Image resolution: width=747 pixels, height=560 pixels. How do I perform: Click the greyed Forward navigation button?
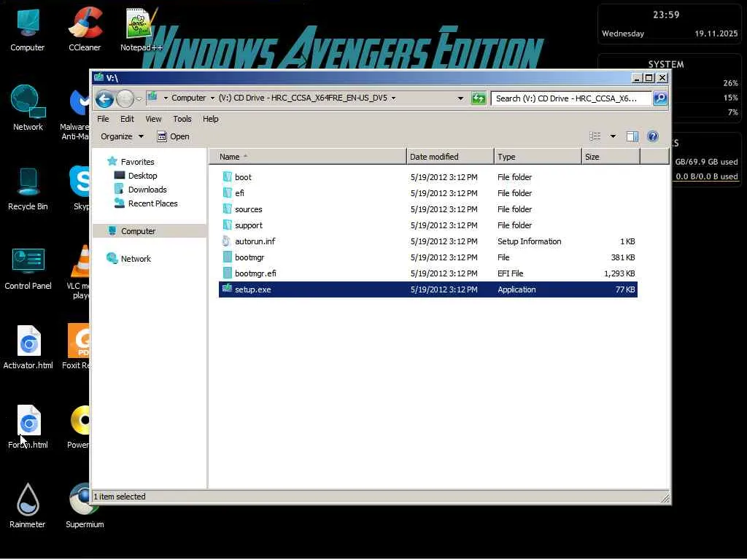pyautogui.click(x=125, y=99)
